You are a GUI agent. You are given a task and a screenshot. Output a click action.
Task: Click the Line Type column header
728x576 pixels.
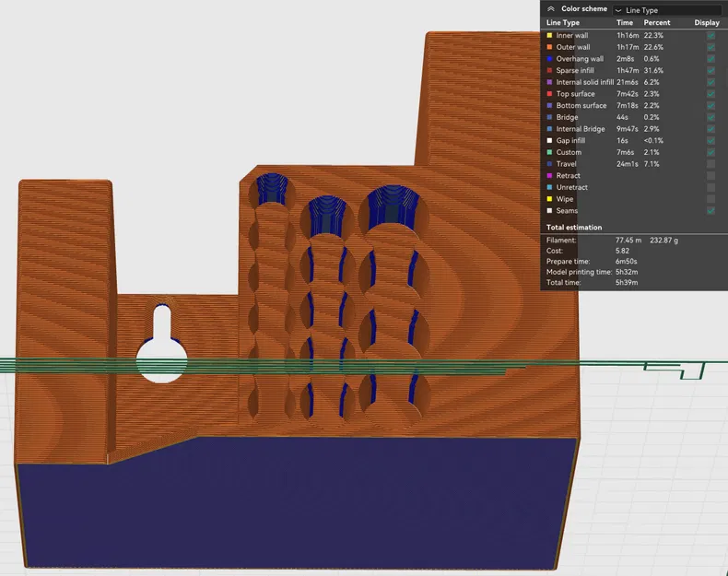tap(563, 22)
